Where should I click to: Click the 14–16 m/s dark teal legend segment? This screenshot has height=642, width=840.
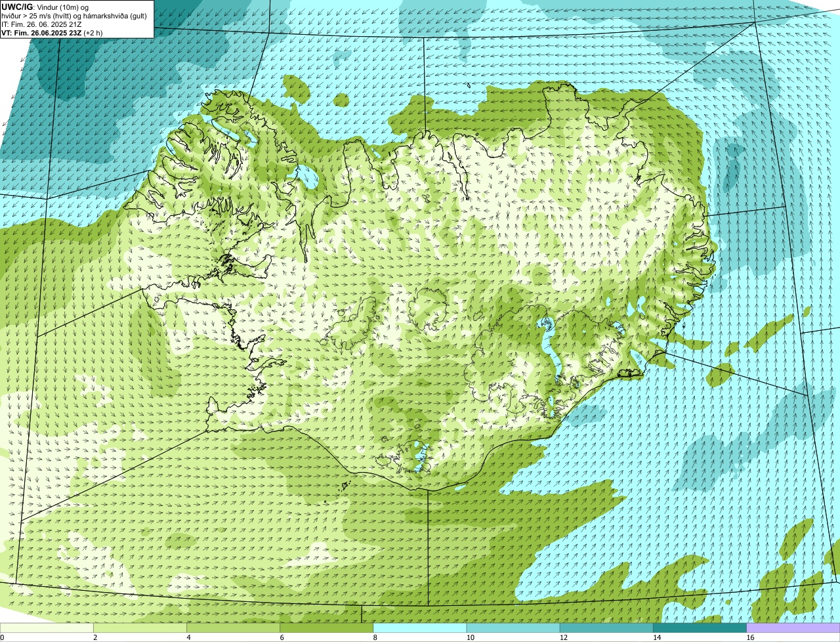point(700,628)
